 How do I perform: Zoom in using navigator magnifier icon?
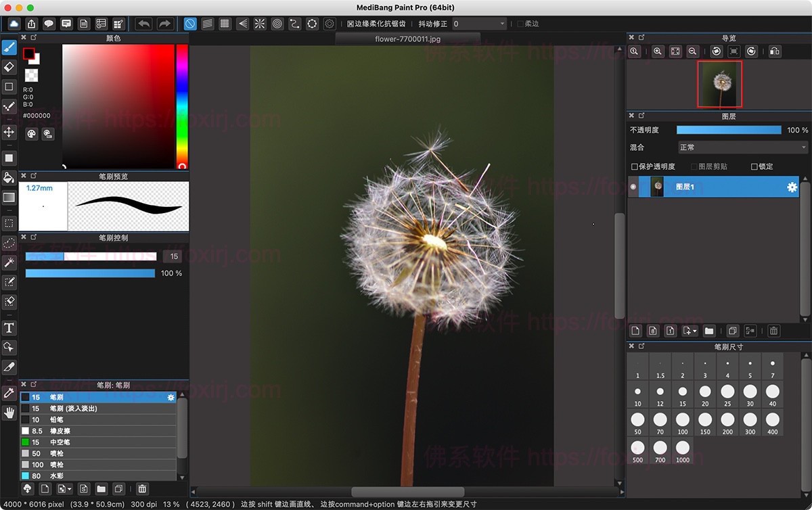click(x=658, y=51)
